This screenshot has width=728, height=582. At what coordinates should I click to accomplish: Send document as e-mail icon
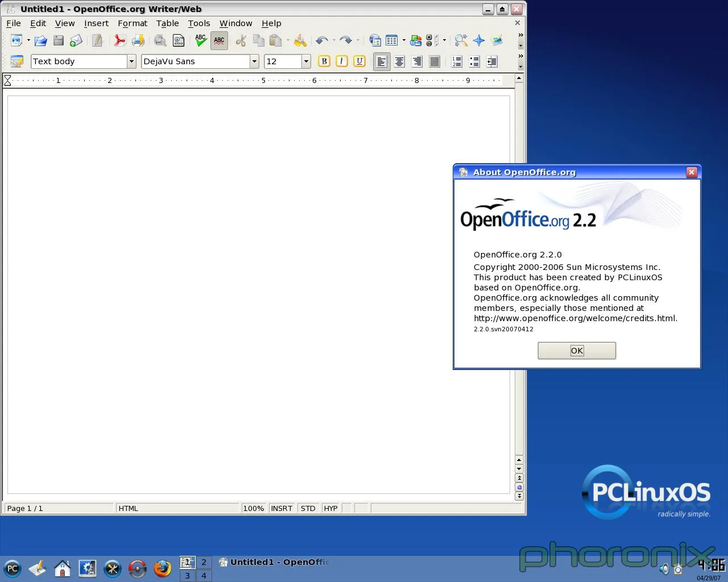click(76, 40)
